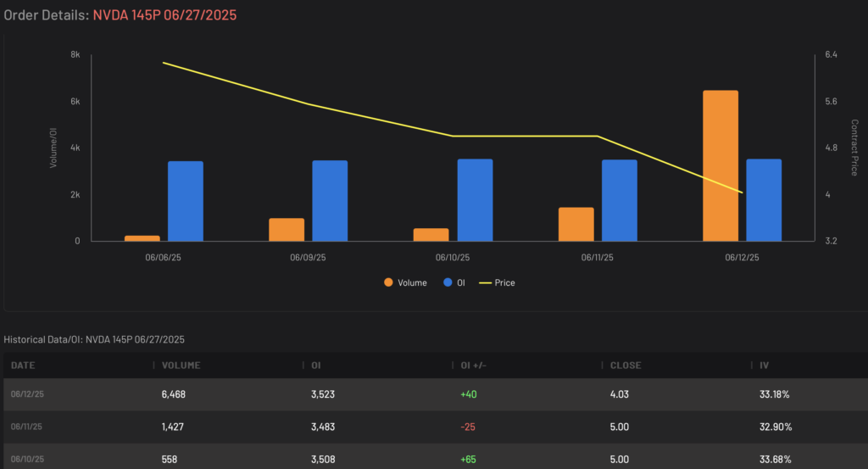The height and width of the screenshot is (469, 868).
Task: Click volume value 1,427
Action: (x=173, y=427)
